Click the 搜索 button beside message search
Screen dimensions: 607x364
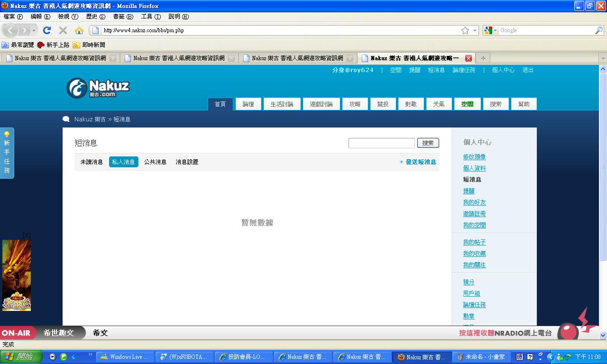pyautogui.click(x=428, y=143)
